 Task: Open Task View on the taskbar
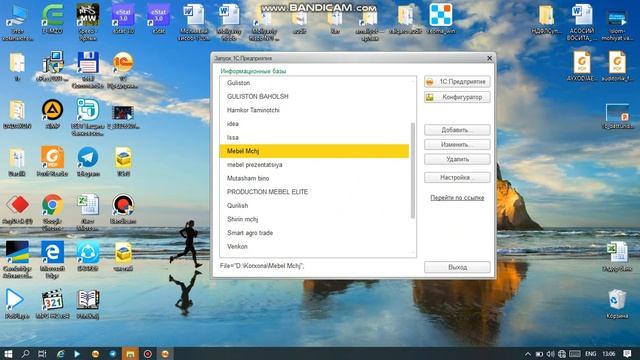click(42, 353)
